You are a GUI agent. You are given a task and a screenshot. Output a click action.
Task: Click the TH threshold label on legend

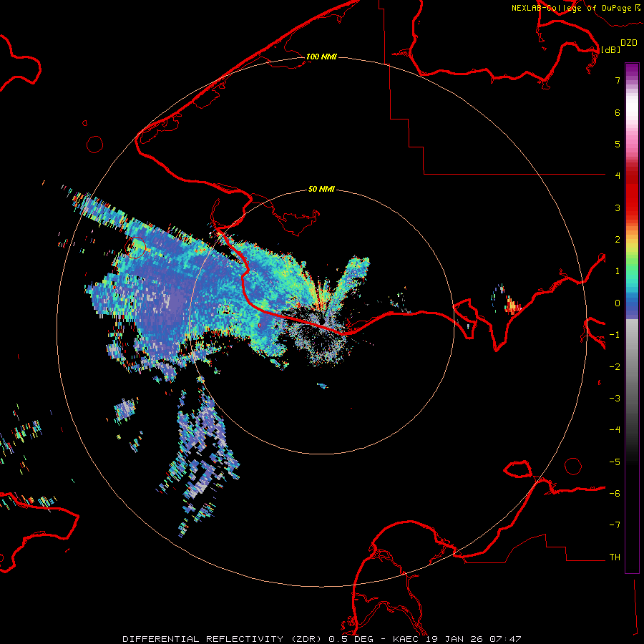click(615, 557)
